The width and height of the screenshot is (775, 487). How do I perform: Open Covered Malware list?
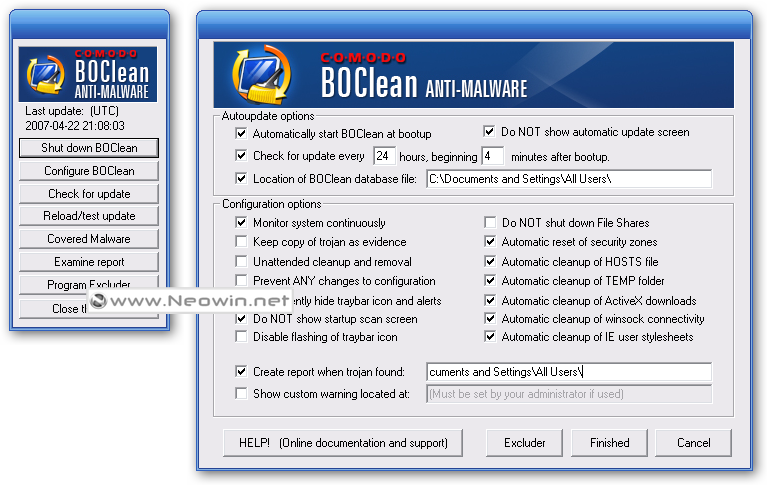[89, 239]
